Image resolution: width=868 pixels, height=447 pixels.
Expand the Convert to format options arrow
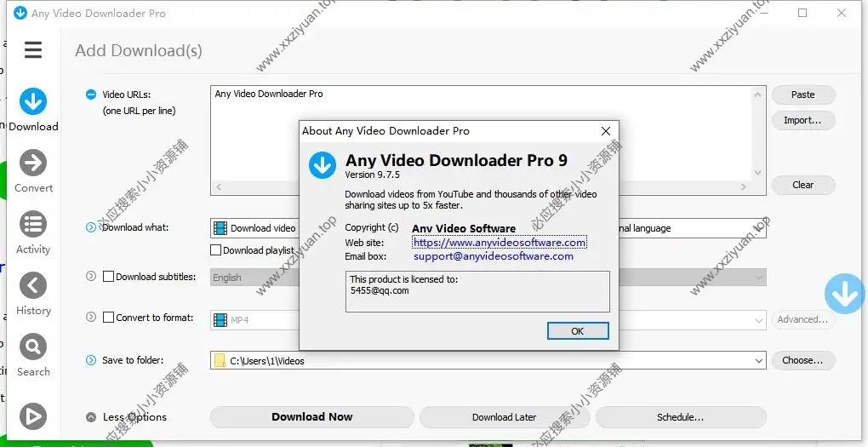[91, 317]
